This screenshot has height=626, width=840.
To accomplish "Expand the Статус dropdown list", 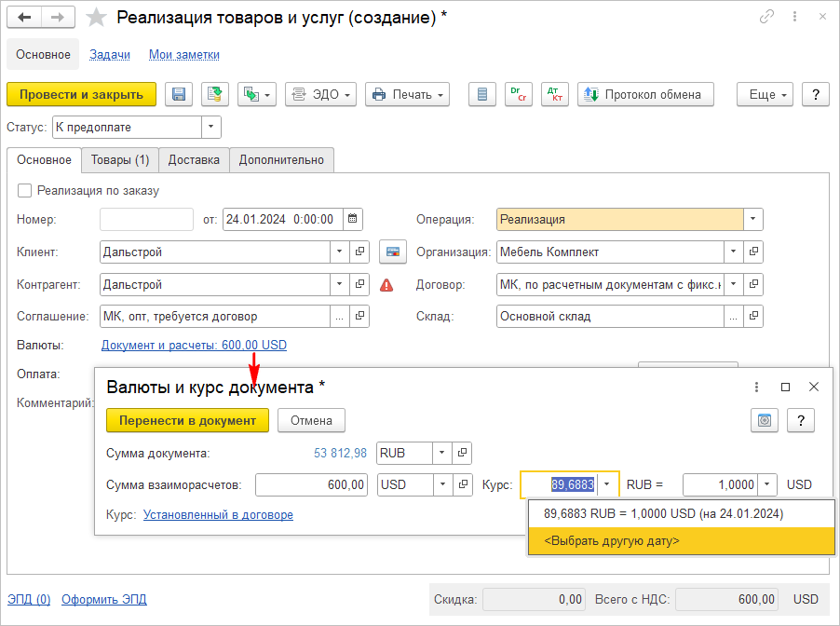I will 211,127.
